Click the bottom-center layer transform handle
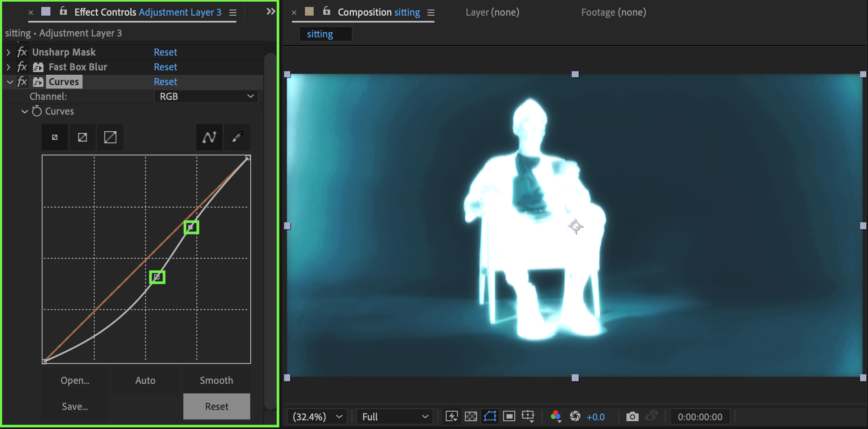Screen dimensions: 868x429 click(x=575, y=378)
